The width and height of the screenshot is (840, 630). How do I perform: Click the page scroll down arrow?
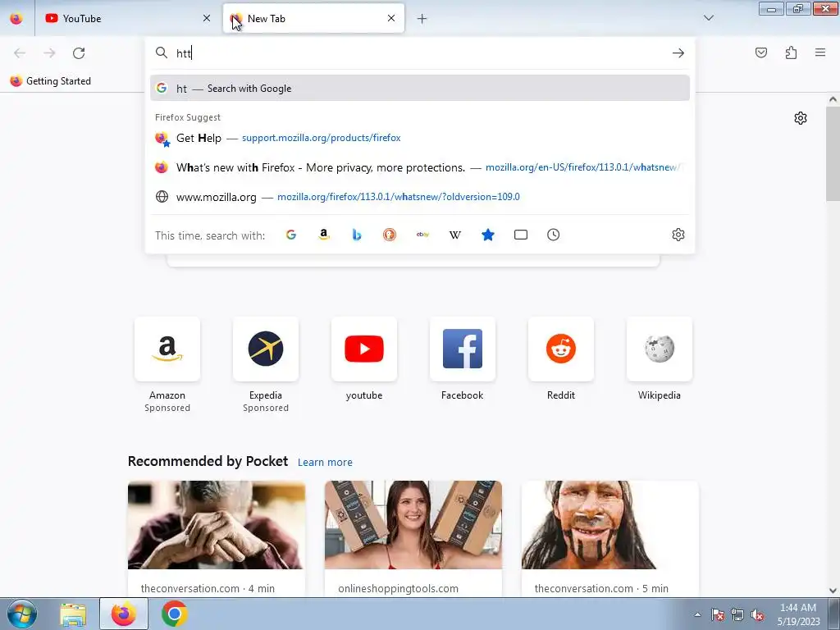point(833,591)
